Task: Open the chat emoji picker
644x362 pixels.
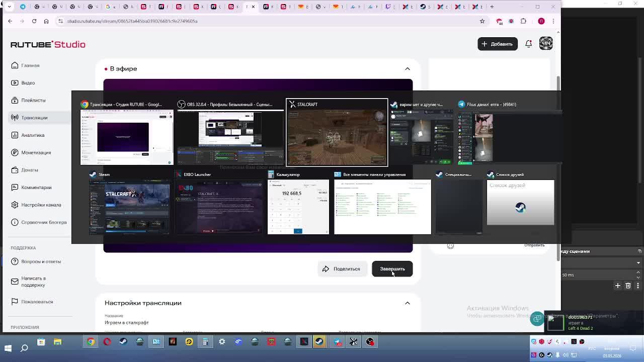Action: click(x=450, y=246)
